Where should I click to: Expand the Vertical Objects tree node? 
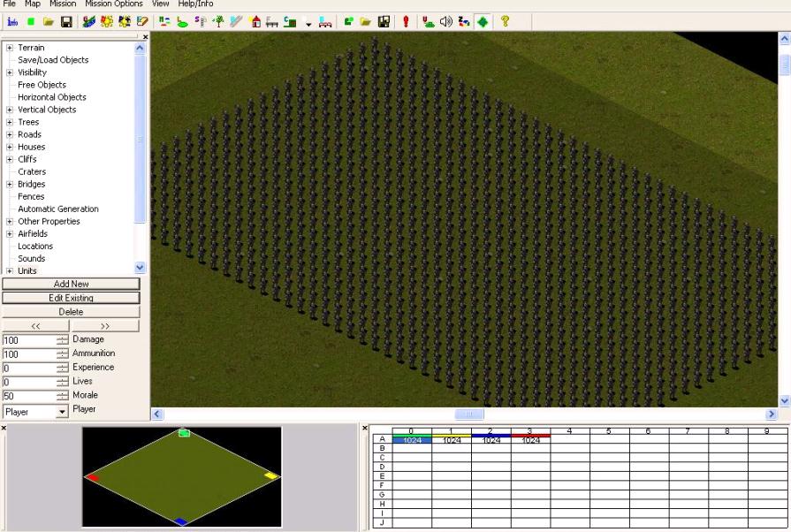10,110
